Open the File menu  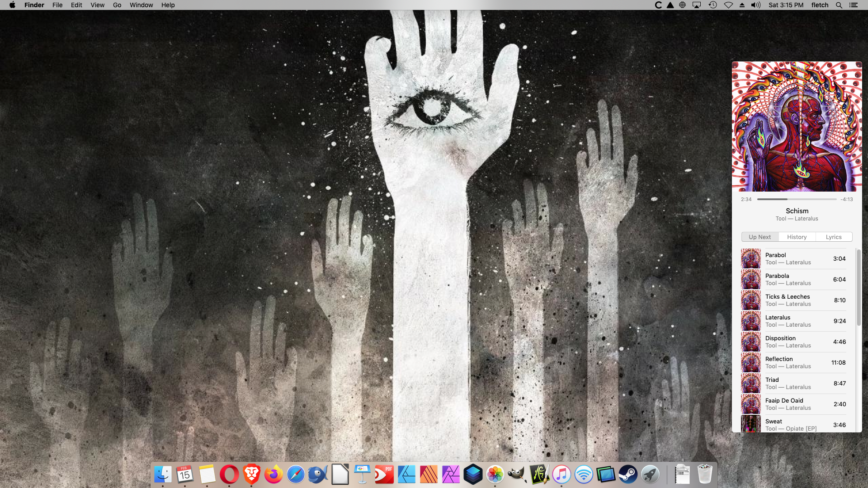pos(57,5)
